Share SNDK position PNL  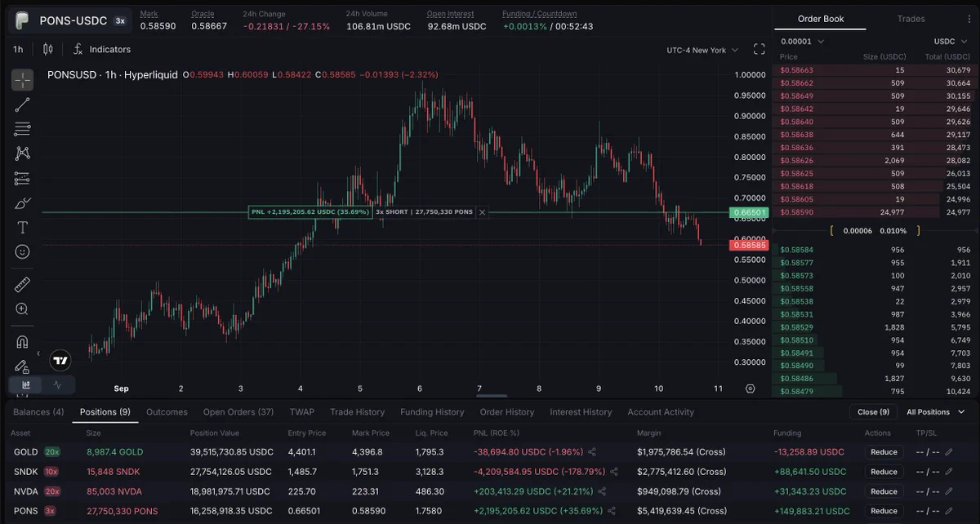click(614, 472)
